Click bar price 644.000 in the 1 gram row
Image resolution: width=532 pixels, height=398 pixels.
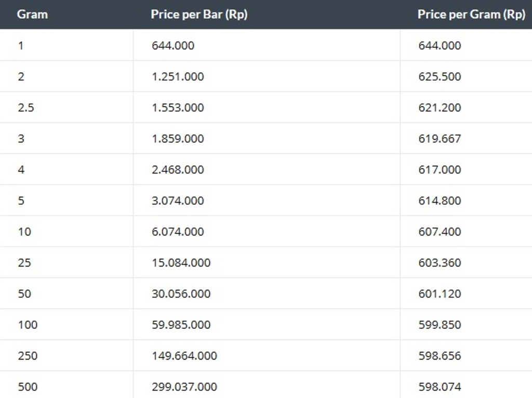coord(173,46)
